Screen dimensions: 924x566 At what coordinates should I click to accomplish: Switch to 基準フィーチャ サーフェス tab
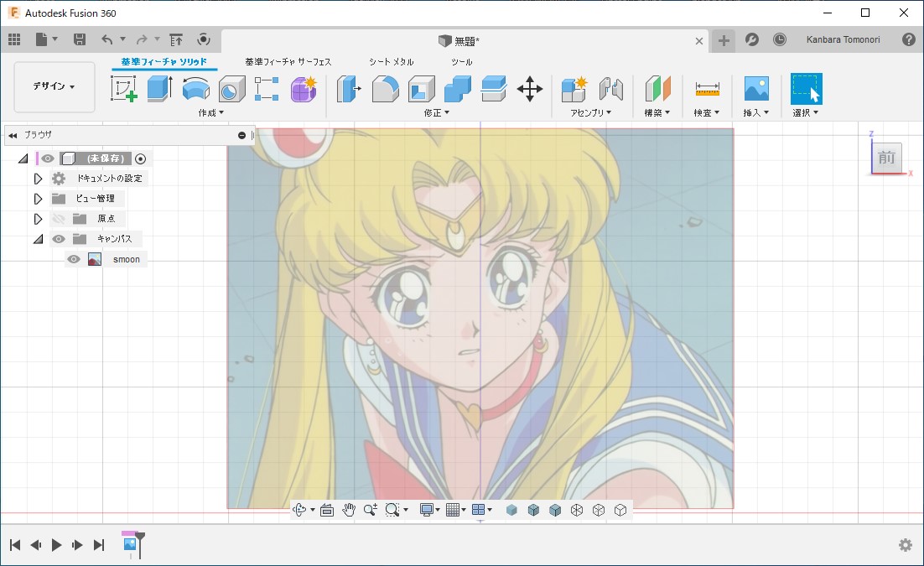point(288,62)
